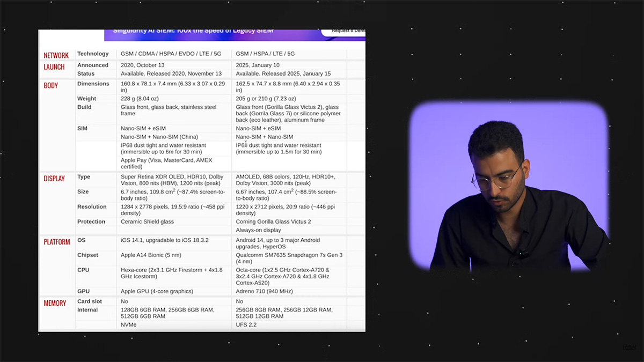644x362 pixels.
Task: Click the '2025, January 10' announced date
Action: tap(257, 65)
